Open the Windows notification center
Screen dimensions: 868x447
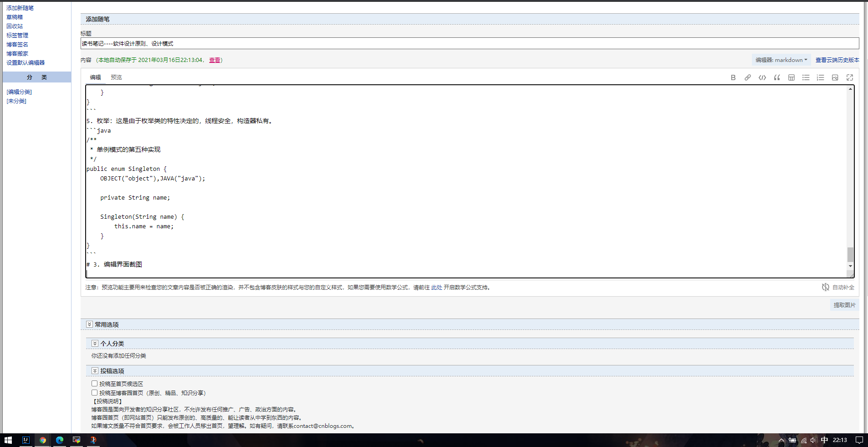(859, 440)
